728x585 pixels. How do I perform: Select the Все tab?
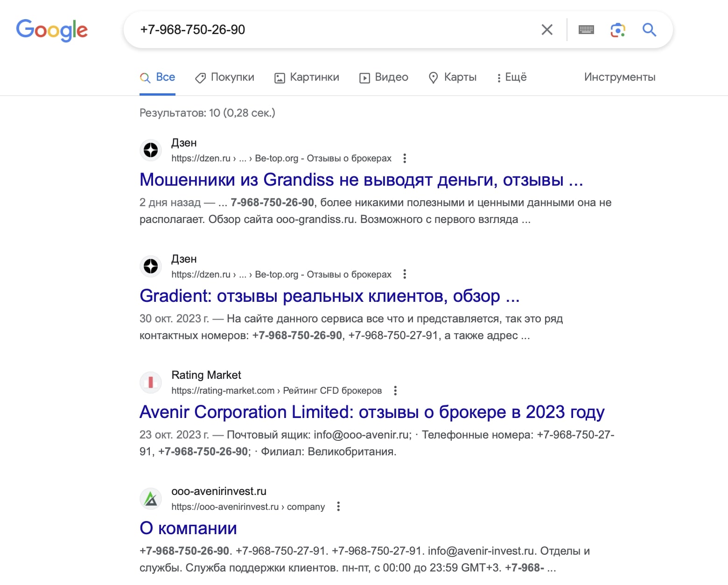point(157,77)
